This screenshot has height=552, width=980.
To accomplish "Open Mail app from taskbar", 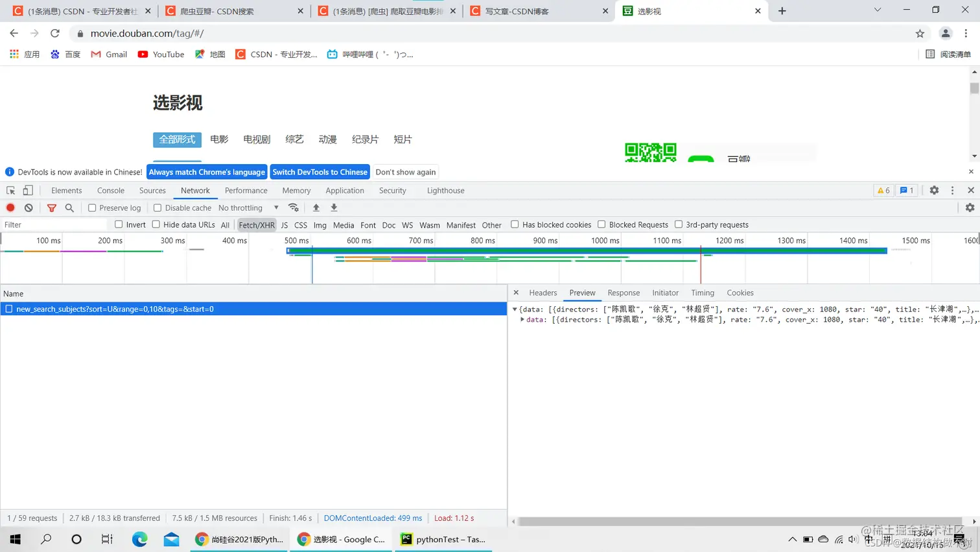I will click(x=171, y=539).
